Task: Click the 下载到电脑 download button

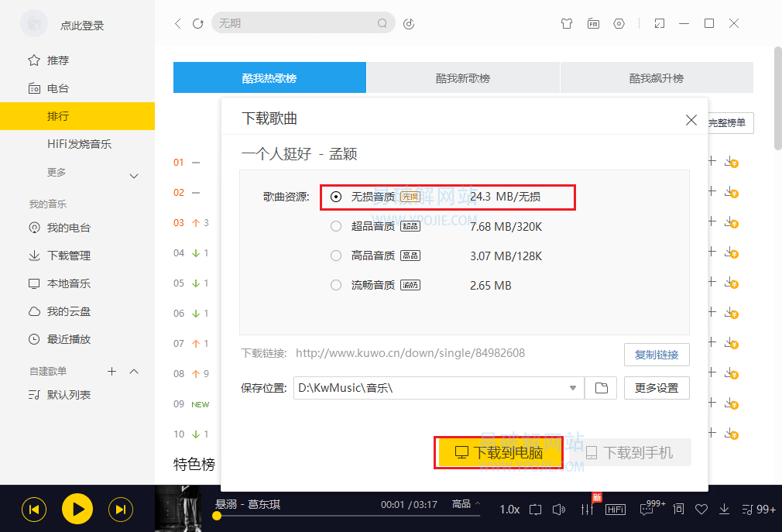Action: tap(499, 453)
